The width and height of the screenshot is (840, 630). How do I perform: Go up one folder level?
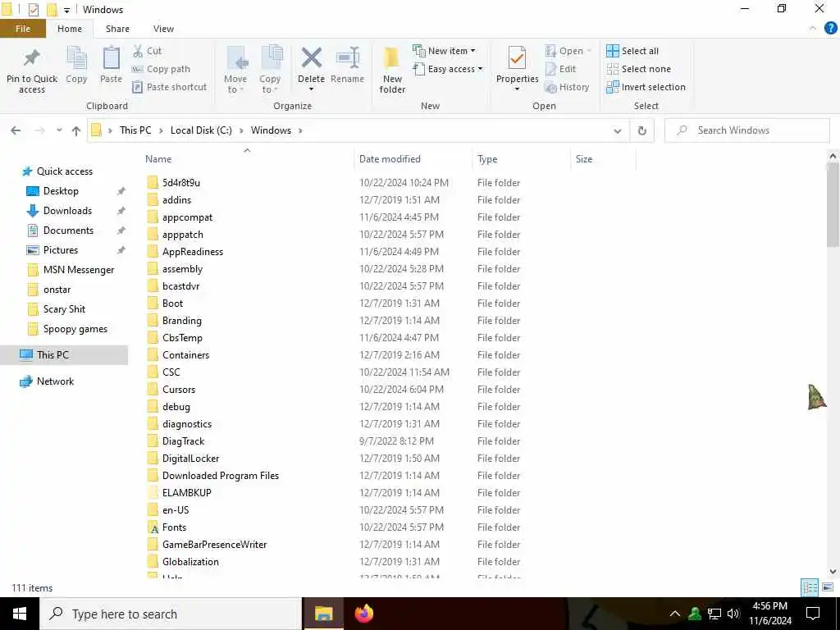pos(76,130)
